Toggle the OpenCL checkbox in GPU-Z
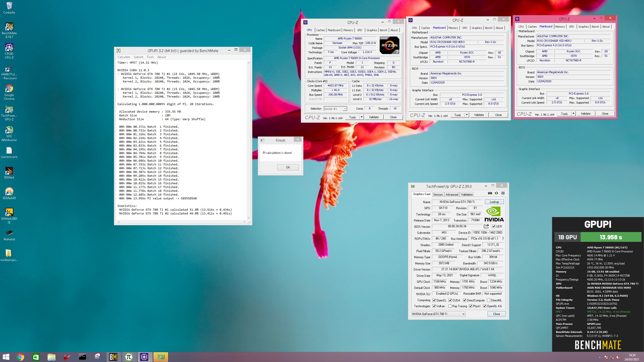Viewport: 644px width, 362px height. 434,300
